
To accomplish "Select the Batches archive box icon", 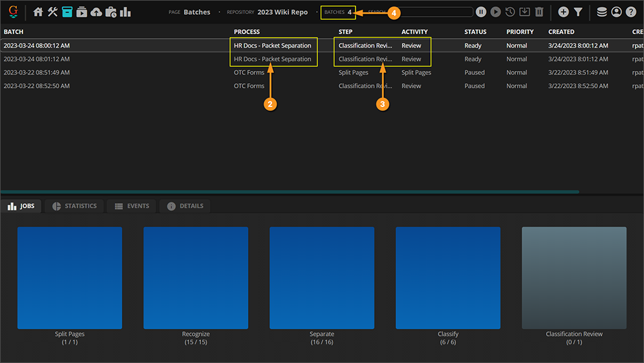I will pos(68,12).
